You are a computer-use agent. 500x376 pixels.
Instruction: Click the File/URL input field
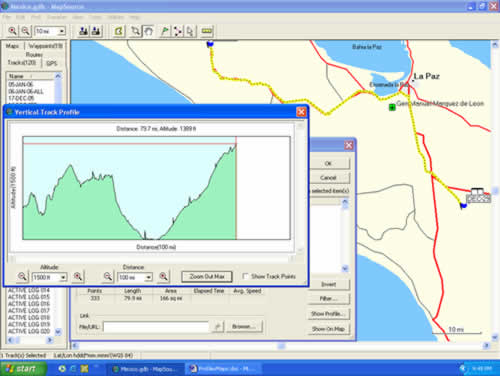(x=156, y=327)
